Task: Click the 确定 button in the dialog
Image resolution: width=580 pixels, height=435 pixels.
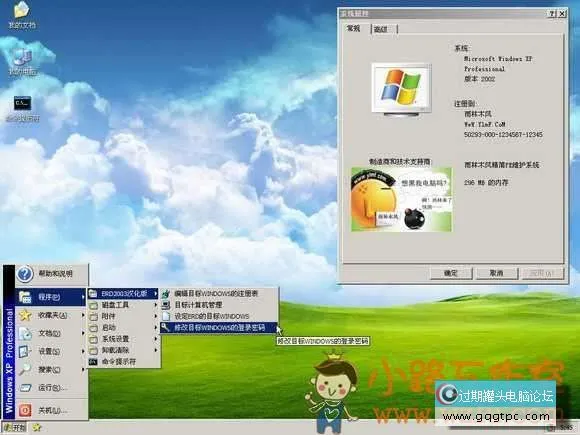Action: [x=451, y=273]
